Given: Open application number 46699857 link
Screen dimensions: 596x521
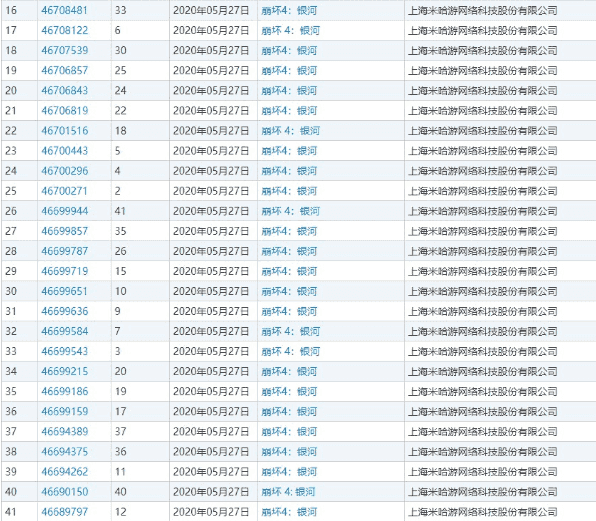Looking at the screenshot, I should (x=65, y=231).
